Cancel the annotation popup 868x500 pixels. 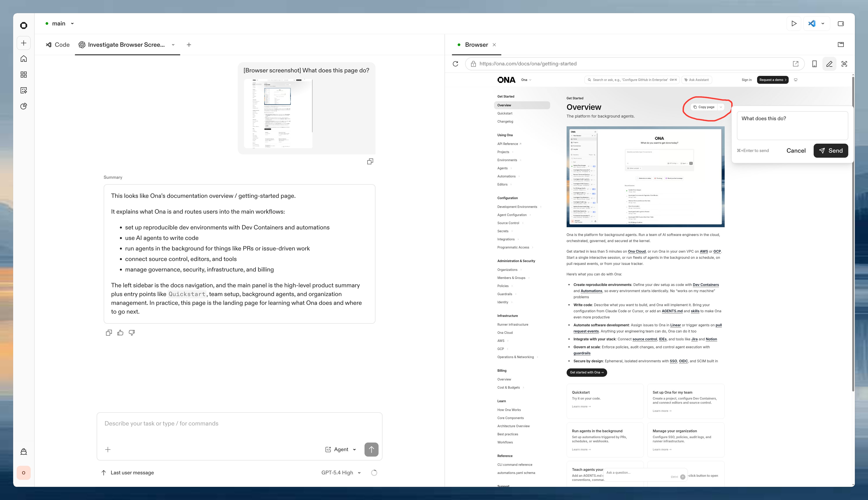pyautogui.click(x=796, y=151)
